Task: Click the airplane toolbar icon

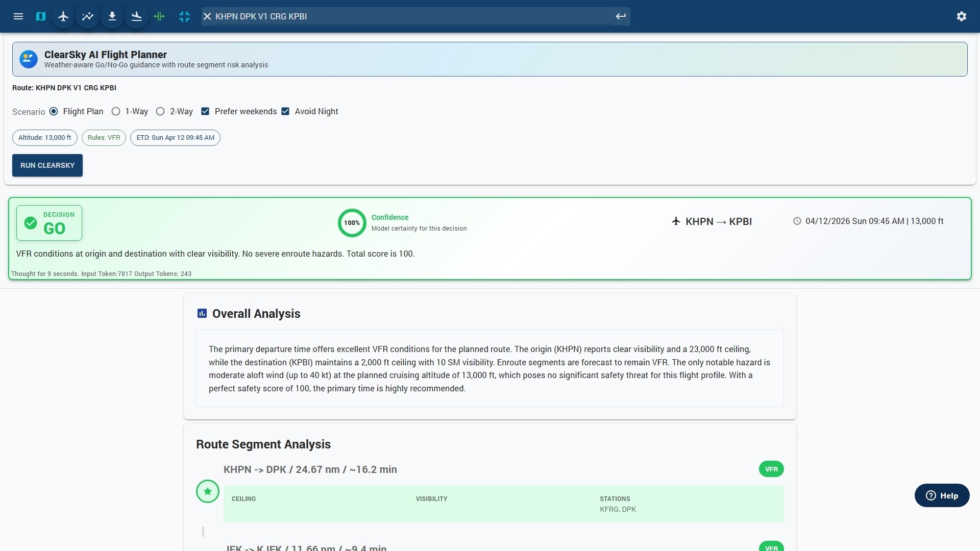Action: (x=63, y=16)
